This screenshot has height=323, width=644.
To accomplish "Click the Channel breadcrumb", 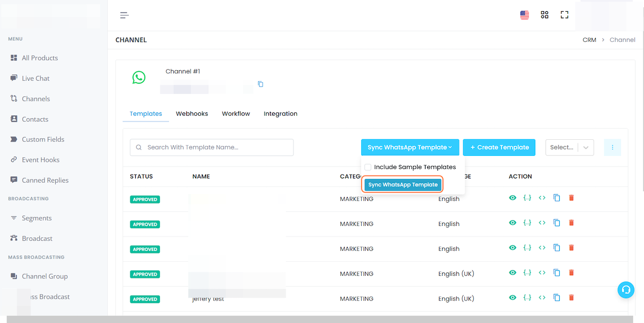I will coord(623,40).
